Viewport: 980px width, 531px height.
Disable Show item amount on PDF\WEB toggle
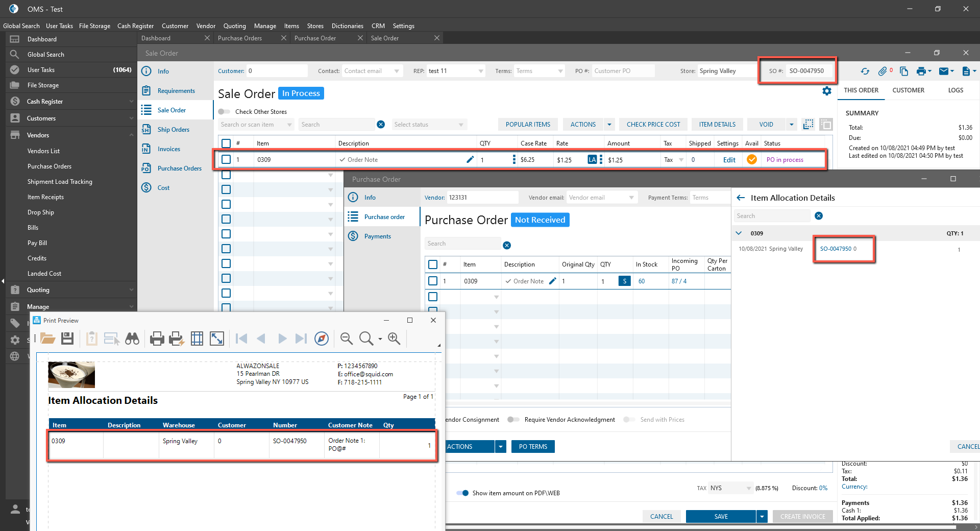(462, 493)
